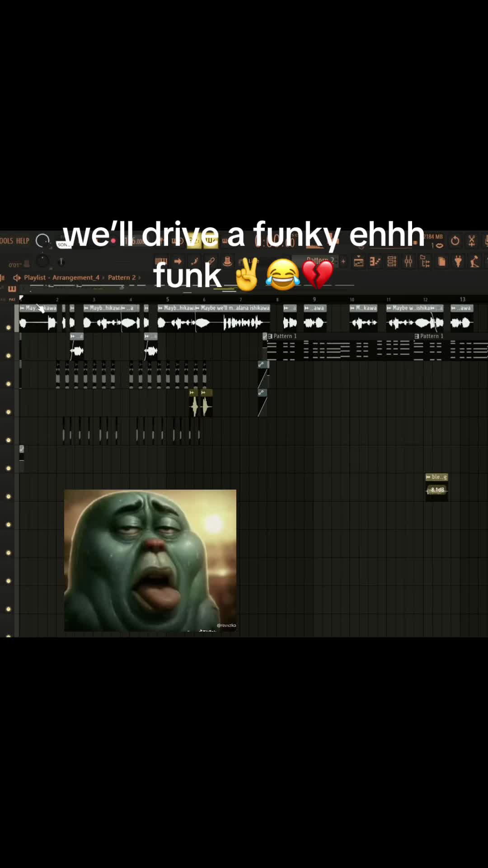Viewport: 488px width, 868px height.
Task: Open clip menu of 'Maybe we'll m..alana ishikawa'
Action: 197,308
